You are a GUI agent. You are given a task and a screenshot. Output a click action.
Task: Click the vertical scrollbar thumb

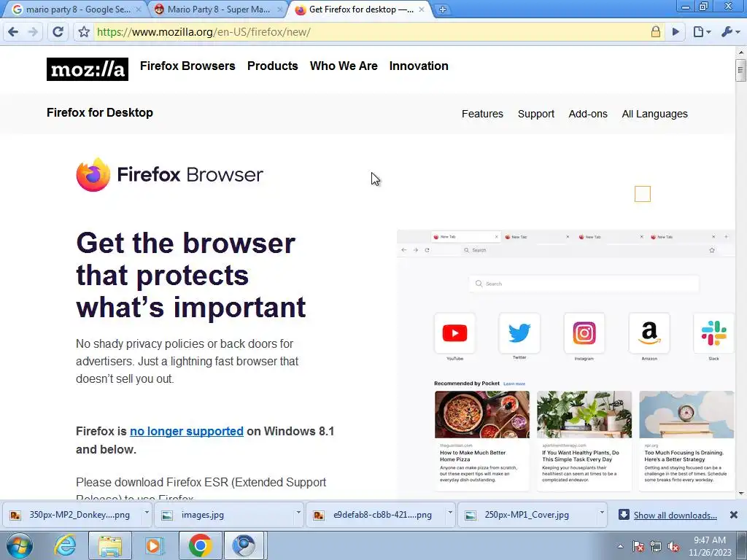(741, 71)
